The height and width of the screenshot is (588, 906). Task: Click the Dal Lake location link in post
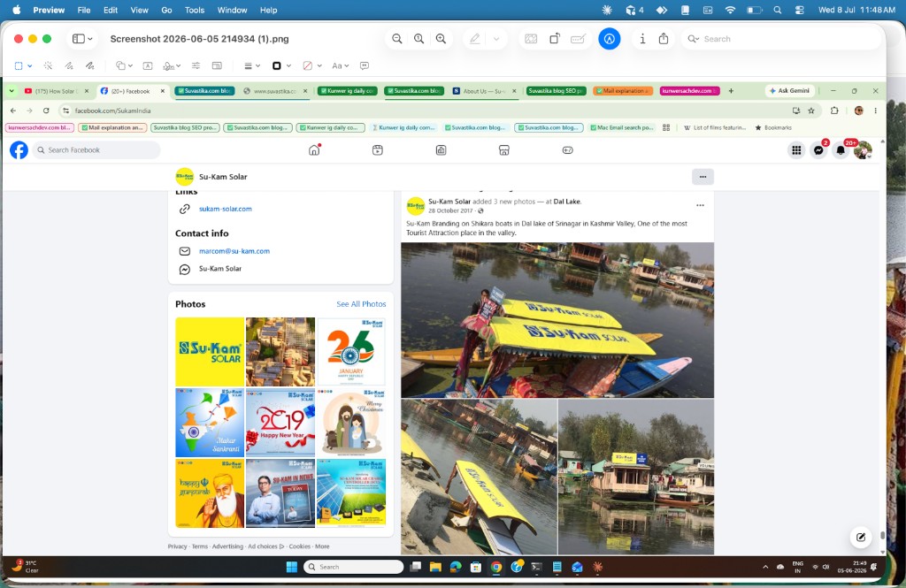[567, 202]
